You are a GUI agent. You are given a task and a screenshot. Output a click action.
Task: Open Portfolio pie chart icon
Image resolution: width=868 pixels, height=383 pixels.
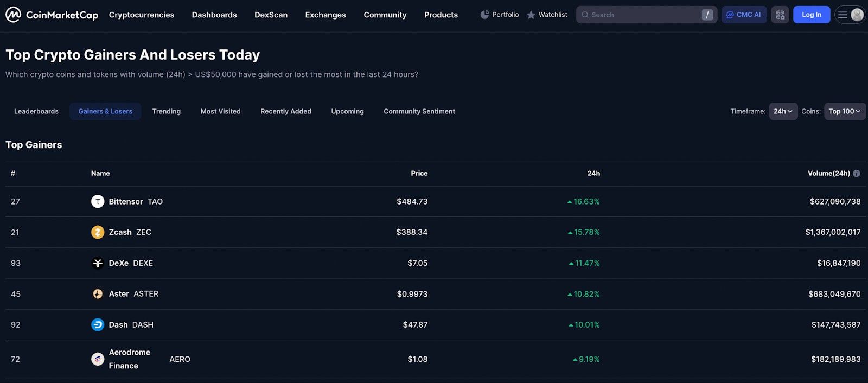(x=484, y=15)
